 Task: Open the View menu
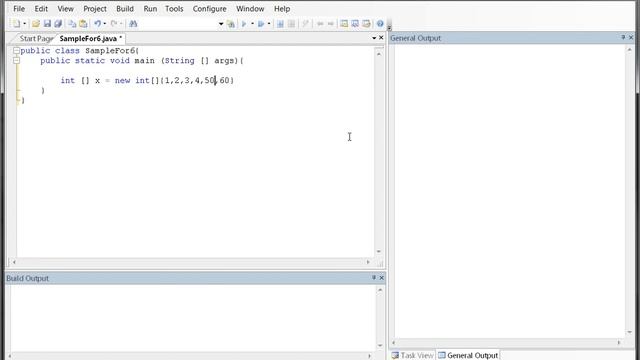click(65, 9)
